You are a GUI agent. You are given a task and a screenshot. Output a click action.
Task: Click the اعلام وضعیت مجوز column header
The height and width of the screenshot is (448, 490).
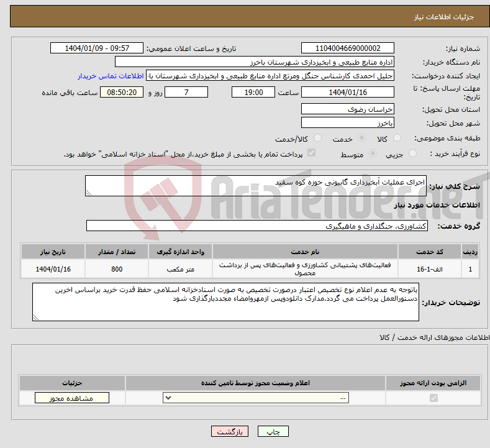pyautogui.click(x=255, y=383)
